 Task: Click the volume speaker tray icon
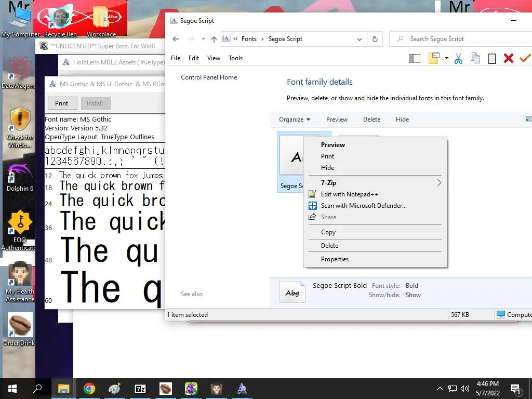coord(465,389)
